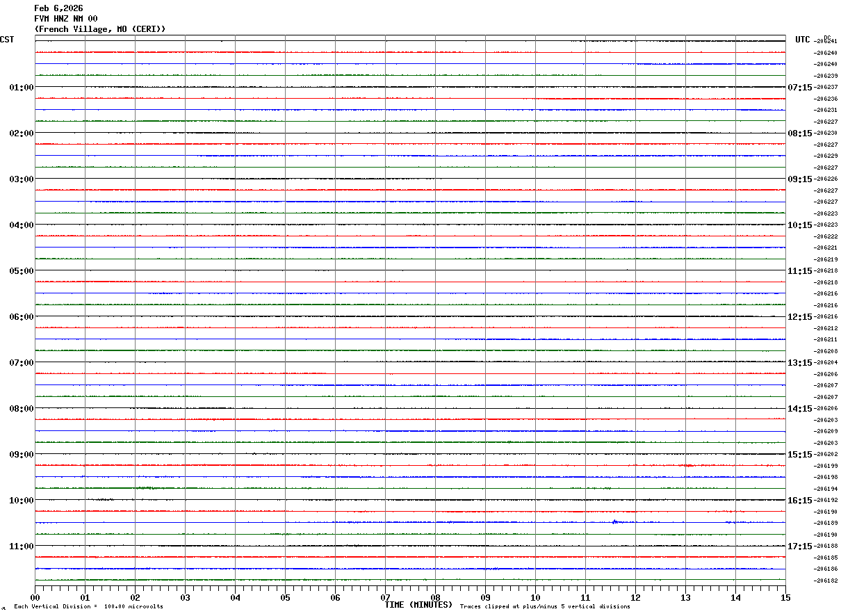Select the 10:00 CST time label
Image resolution: width=841 pixels, height=616 pixels.
coord(22,500)
